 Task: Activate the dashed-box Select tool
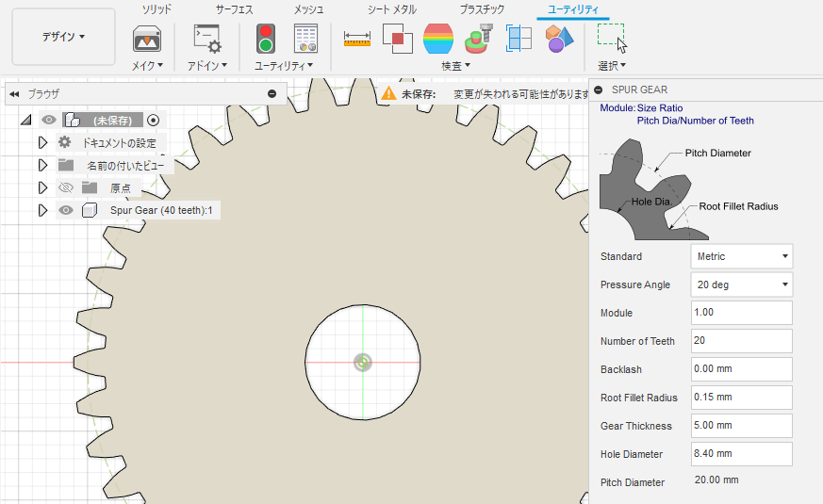(612, 38)
